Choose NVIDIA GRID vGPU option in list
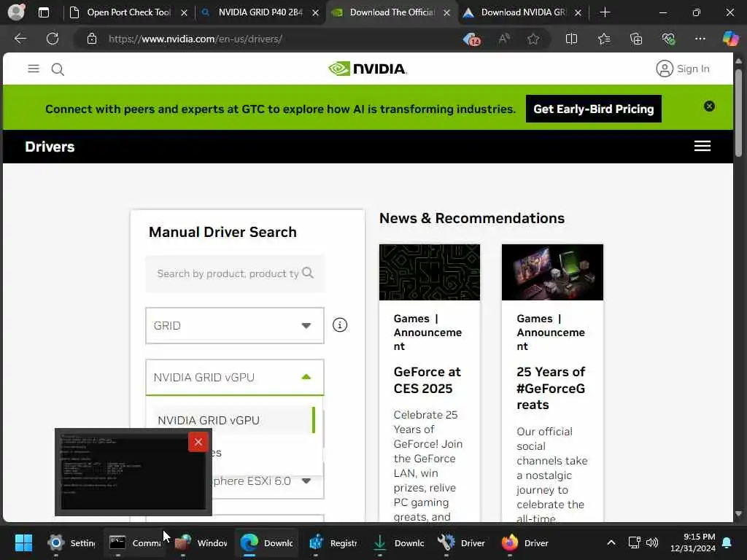This screenshot has width=747, height=560. (x=234, y=420)
